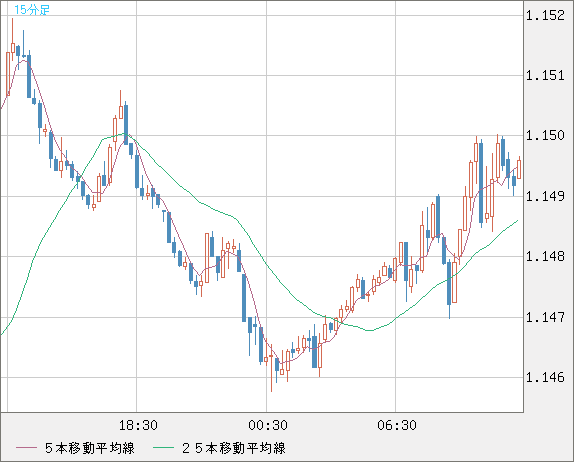The width and height of the screenshot is (574, 462).
Task: Select the 1.146 price axis label
Action: click(545, 377)
